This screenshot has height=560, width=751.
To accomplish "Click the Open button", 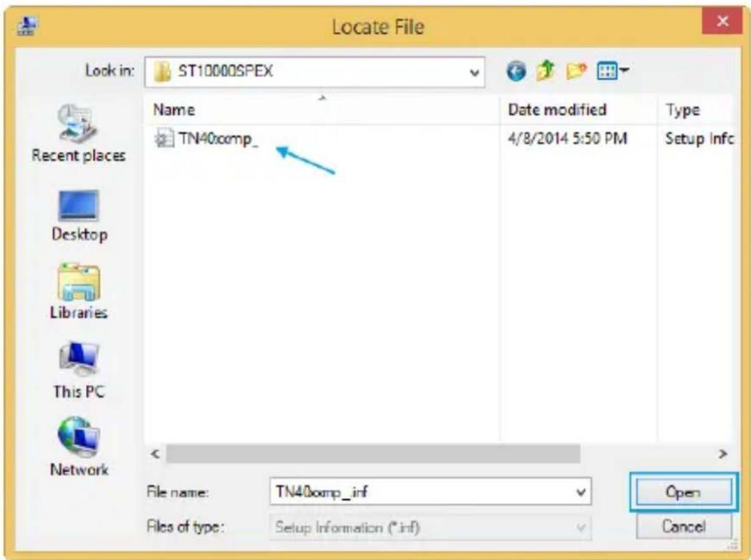I will point(684,492).
